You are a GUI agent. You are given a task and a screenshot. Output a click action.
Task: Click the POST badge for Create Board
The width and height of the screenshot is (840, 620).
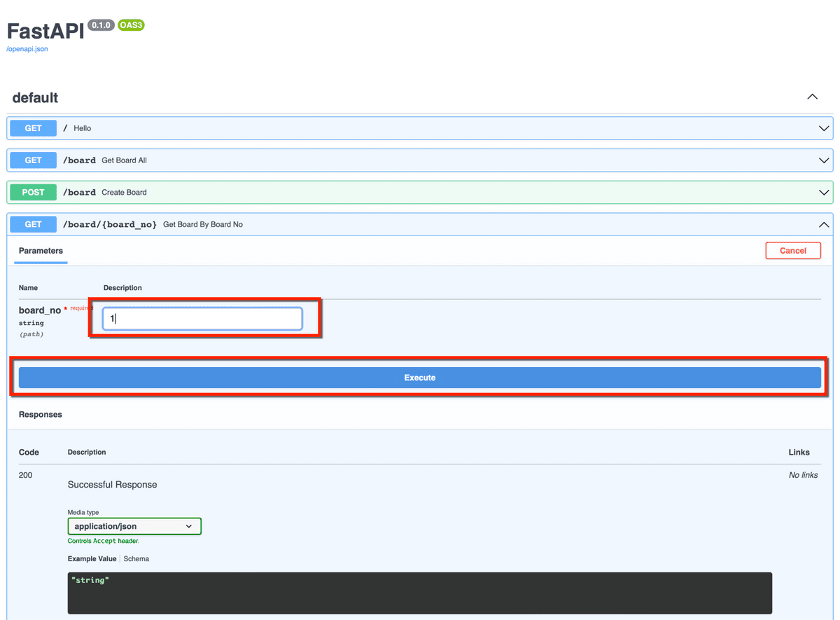coord(34,192)
